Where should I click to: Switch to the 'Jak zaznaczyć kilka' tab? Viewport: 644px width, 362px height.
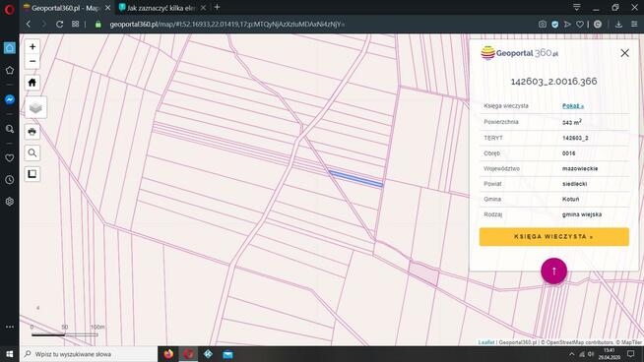click(x=161, y=8)
